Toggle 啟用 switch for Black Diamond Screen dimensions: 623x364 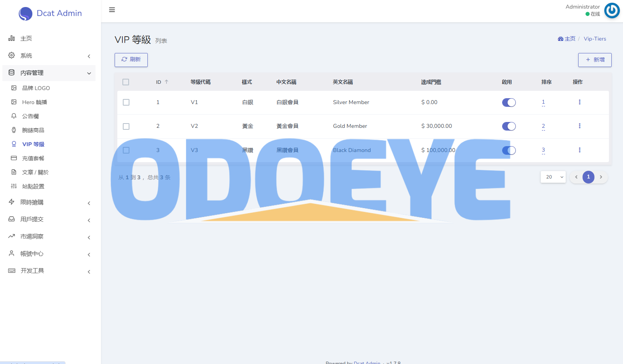pyautogui.click(x=509, y=150)
